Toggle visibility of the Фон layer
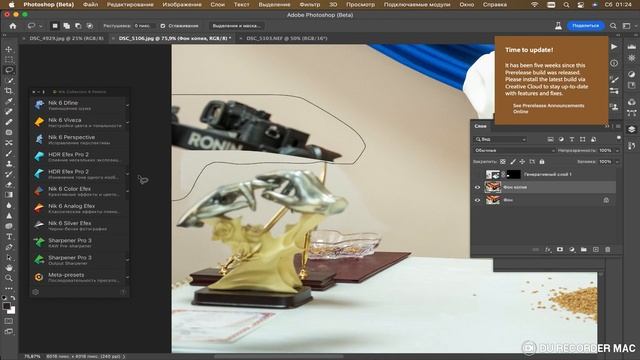Screen dimensions: 640x360 click(x=477, y=200)
